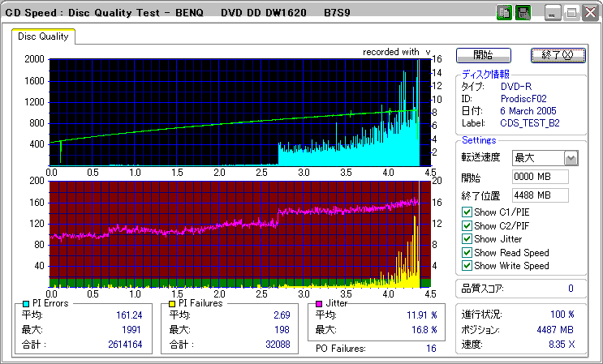Click the disc type DVD-R

coord(516,87)
